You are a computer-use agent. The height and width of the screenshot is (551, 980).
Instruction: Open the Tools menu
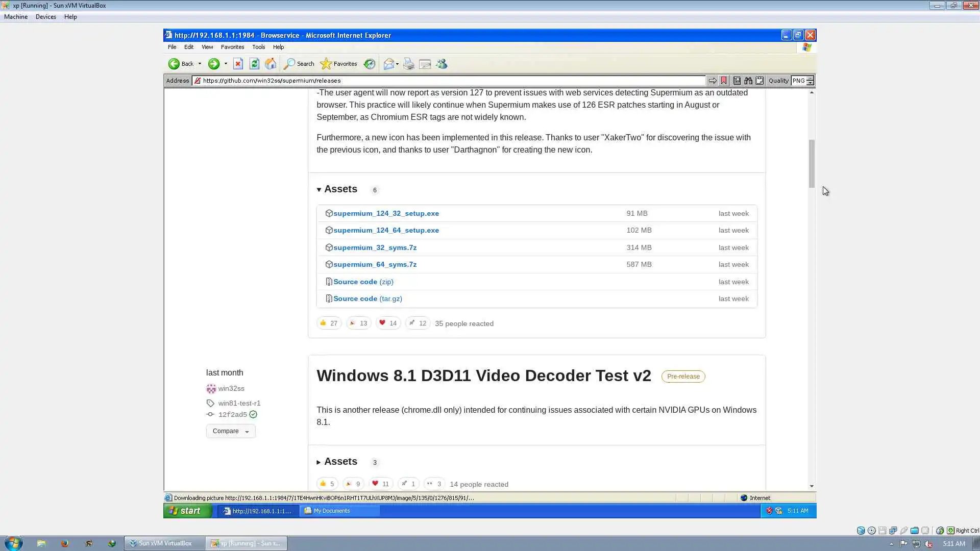(258, 47)
